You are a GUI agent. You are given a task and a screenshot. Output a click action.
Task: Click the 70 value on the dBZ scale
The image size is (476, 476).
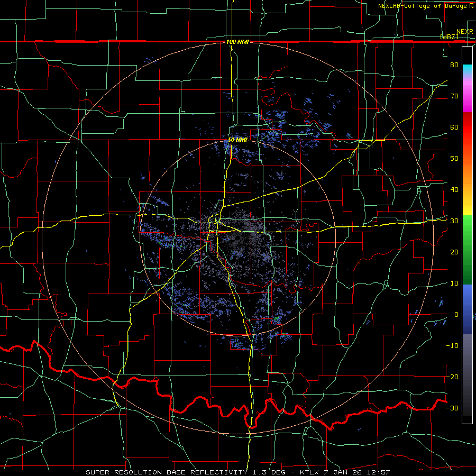click(454, 96)
